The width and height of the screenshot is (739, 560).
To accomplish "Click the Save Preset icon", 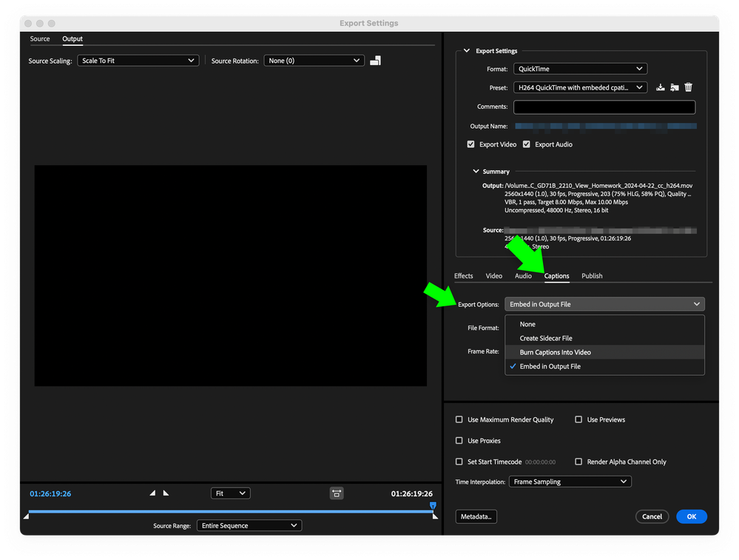I will [x=660, y=87].
